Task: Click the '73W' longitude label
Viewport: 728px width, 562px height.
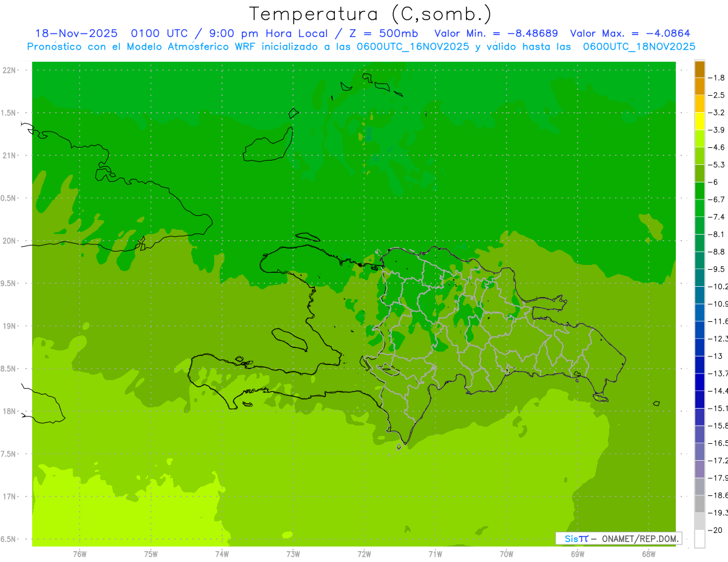Action: [293, 554]
